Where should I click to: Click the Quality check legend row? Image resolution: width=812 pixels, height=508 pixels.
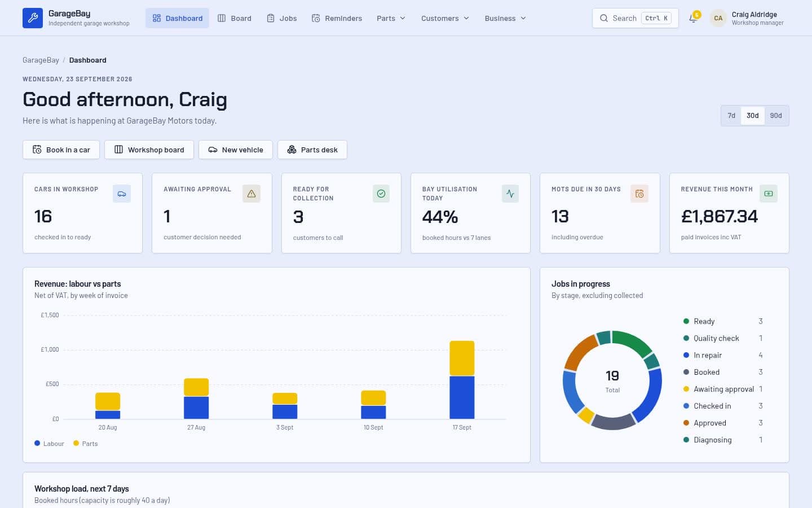(723, 338)
